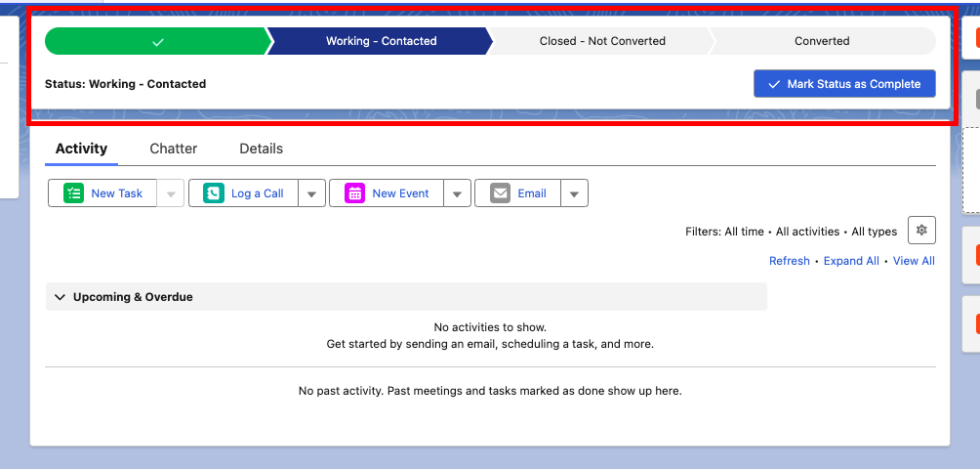Select the completed green checkmark path stage
Viewport: 980px width, 469px height.
pos(158,41)
